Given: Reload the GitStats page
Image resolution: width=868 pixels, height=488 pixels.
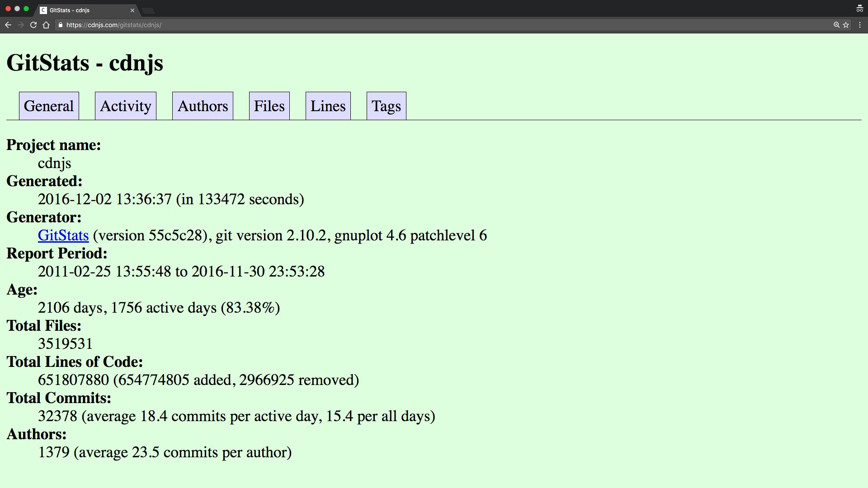Looking at the screenshot, I should pos(33,25).
